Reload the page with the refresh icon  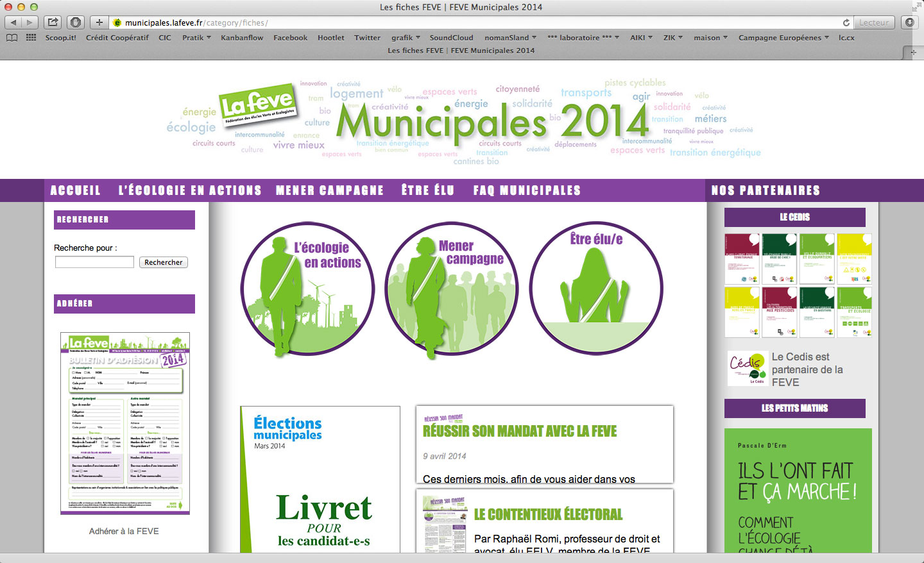click(846, 22)
